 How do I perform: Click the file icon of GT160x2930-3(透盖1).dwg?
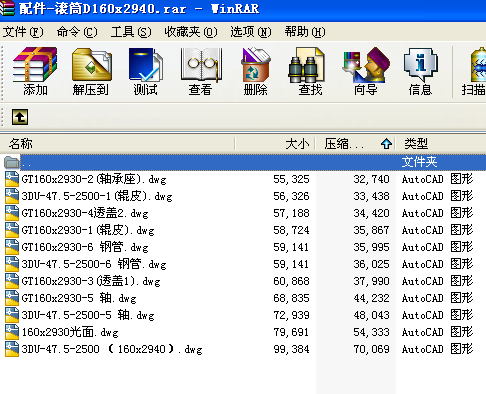(12, 281)
